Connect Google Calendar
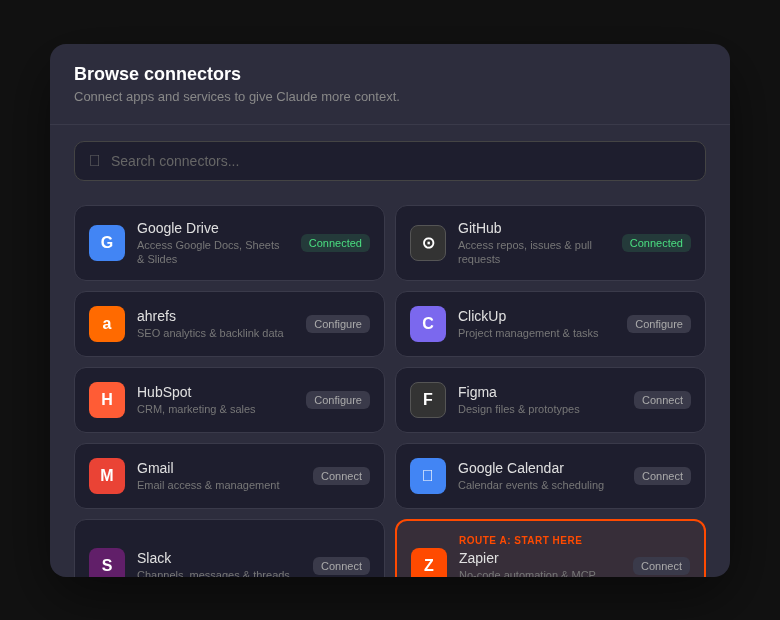Screen dimensions: 780x620 click(x=662, y=477)
